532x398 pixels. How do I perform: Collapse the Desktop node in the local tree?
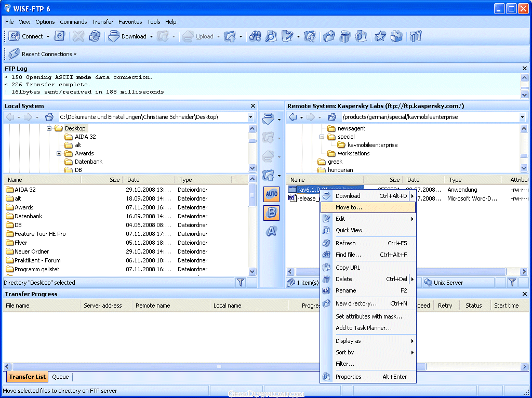(49, 128)
